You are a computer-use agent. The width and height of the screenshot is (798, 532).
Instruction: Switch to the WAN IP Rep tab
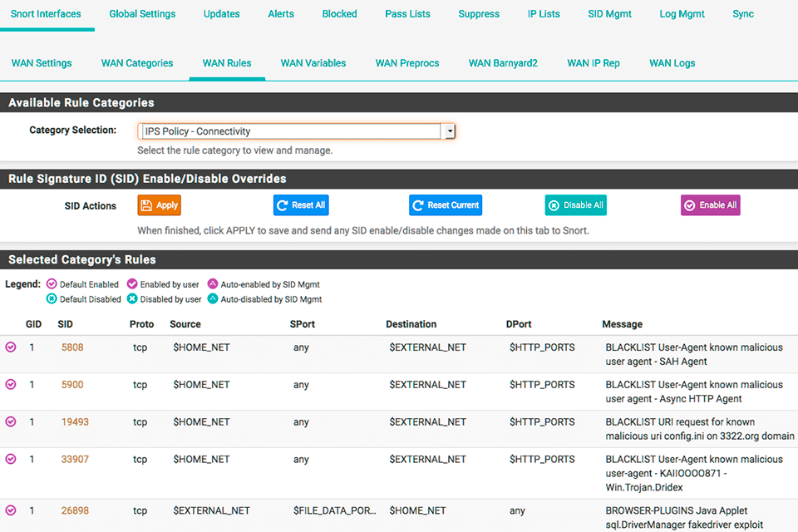click(594, 63)
